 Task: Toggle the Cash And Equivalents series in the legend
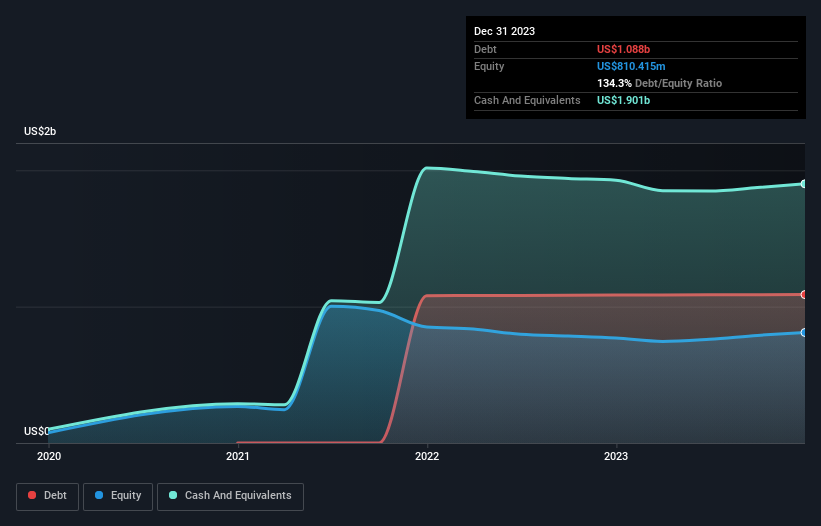point(230,496)
